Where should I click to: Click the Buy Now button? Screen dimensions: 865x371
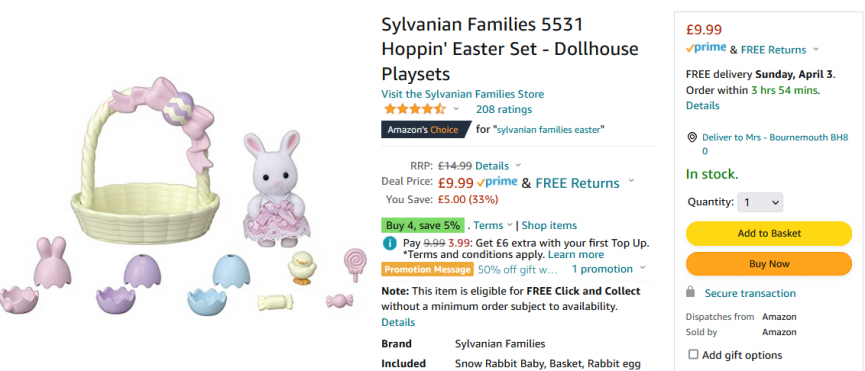pos(768,264)
